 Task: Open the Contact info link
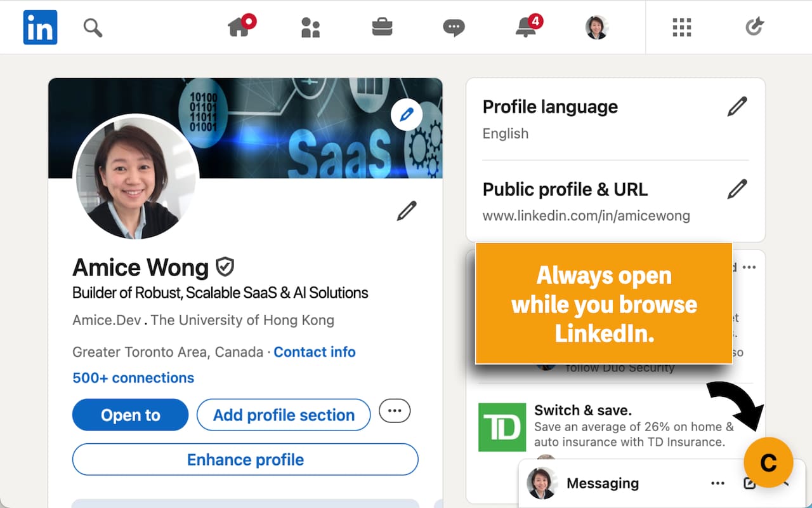tap(314, 352)
